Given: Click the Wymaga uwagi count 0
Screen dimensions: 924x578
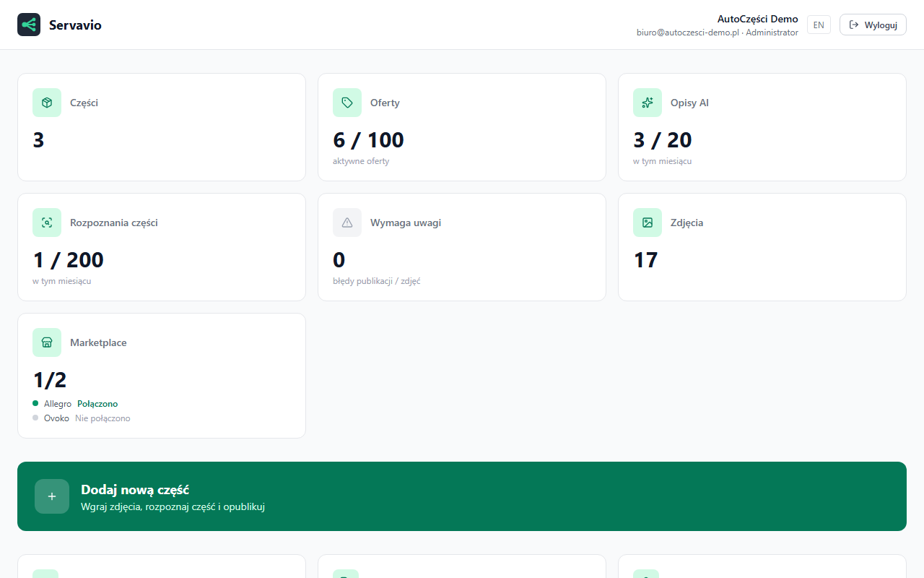Looking at the screenshot, I should tap(339, 259).
